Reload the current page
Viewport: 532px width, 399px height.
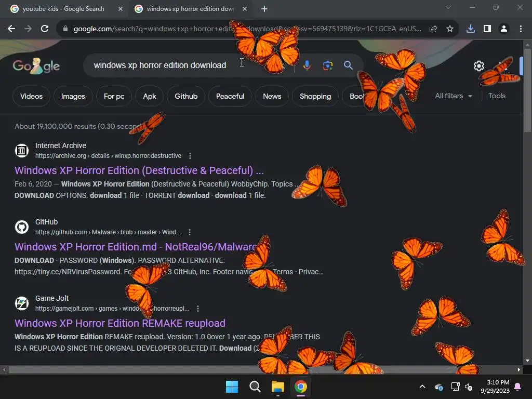[45, 29]
